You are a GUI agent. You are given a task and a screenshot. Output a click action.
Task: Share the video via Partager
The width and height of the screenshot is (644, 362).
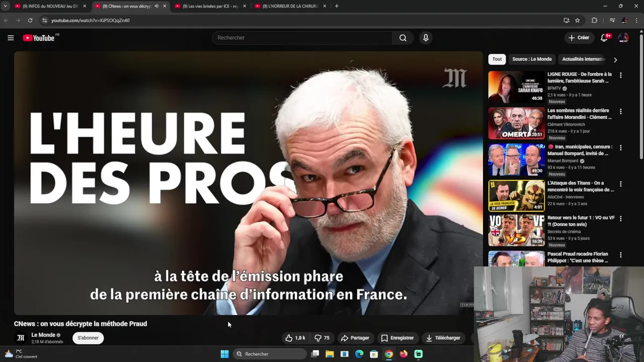click(x=355, y=338)
